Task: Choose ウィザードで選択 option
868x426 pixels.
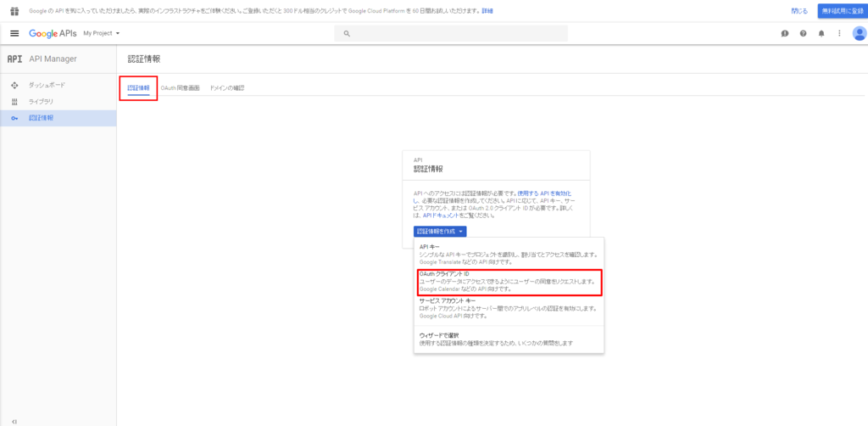Action: [509, 339]
